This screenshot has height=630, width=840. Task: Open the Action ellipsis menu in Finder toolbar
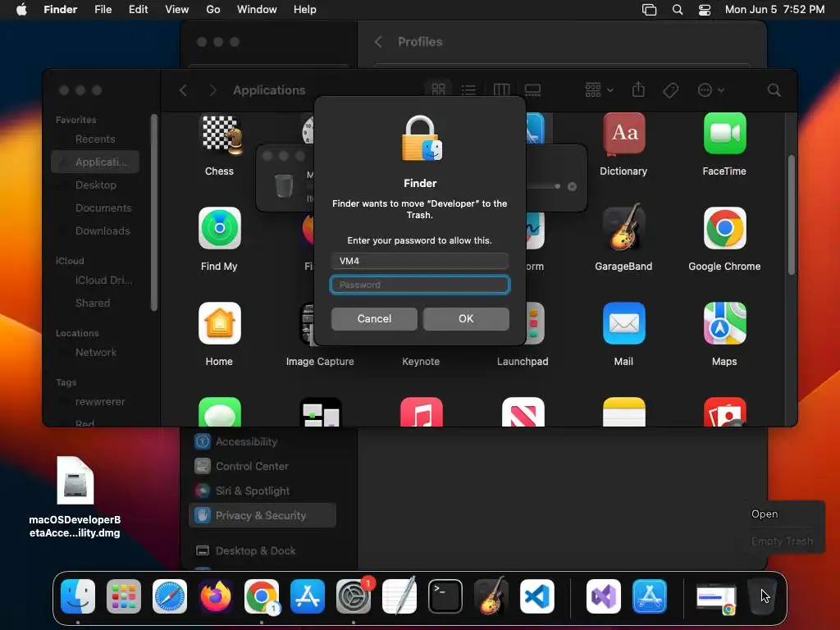coord(710,90)
